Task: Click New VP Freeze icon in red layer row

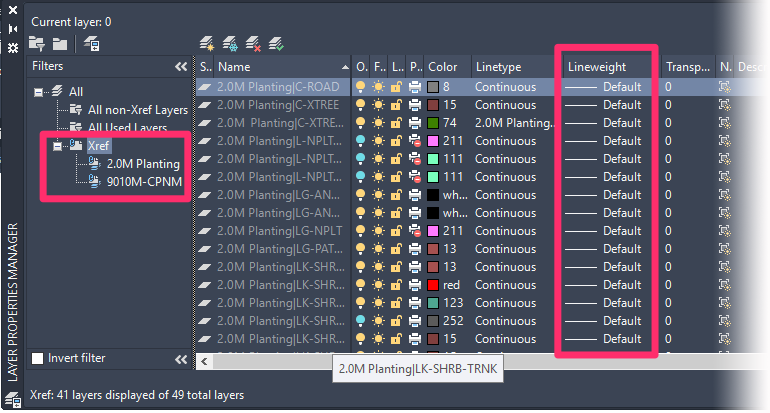Action: 724,285
